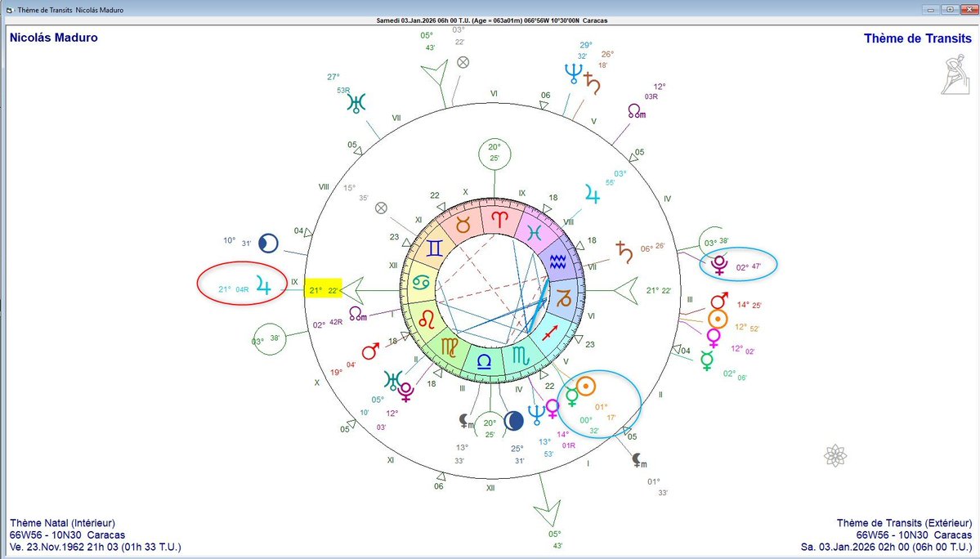
Task: Select the Sagittarius arrow glyph
Action: point(550,333)
